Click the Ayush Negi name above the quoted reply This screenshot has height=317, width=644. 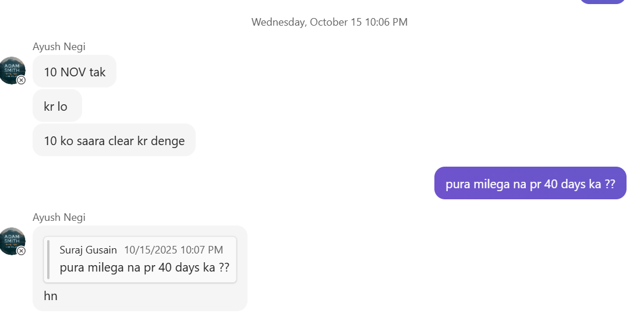point(59,217)
